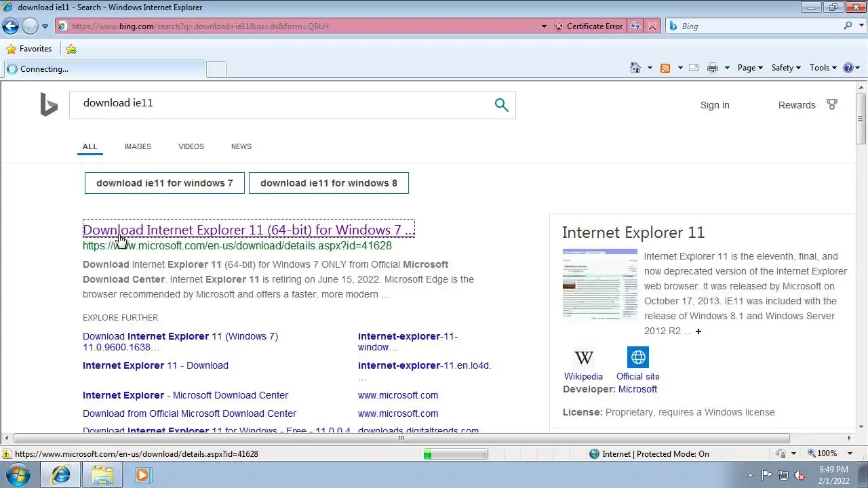Switch to the IMAGES tab
The image size is (868, 488).
pos(138,146)
